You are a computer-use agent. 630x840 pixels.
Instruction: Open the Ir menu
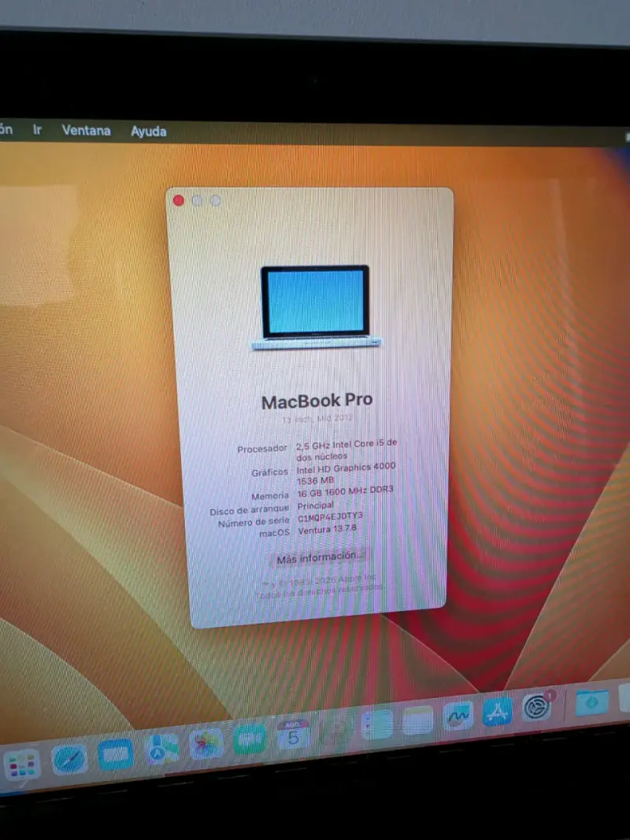point(37,130)
